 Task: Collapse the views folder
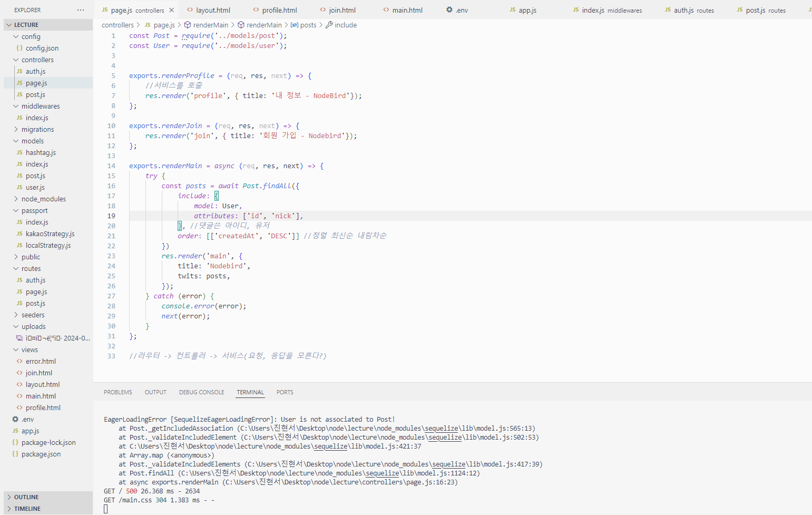coord(16,349)
